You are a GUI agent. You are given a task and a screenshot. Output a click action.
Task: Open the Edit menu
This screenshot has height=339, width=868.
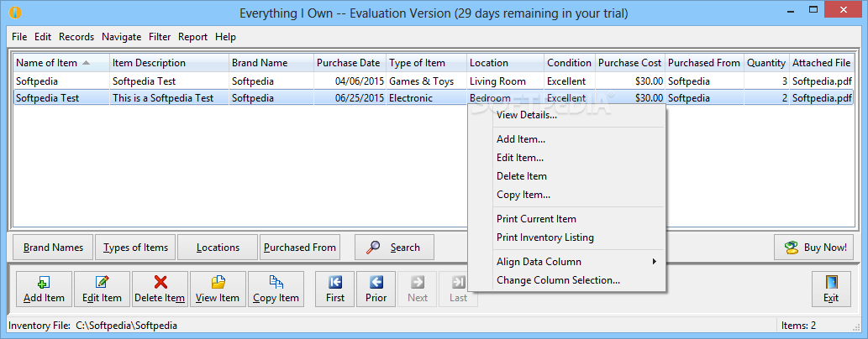pos(43,37)
